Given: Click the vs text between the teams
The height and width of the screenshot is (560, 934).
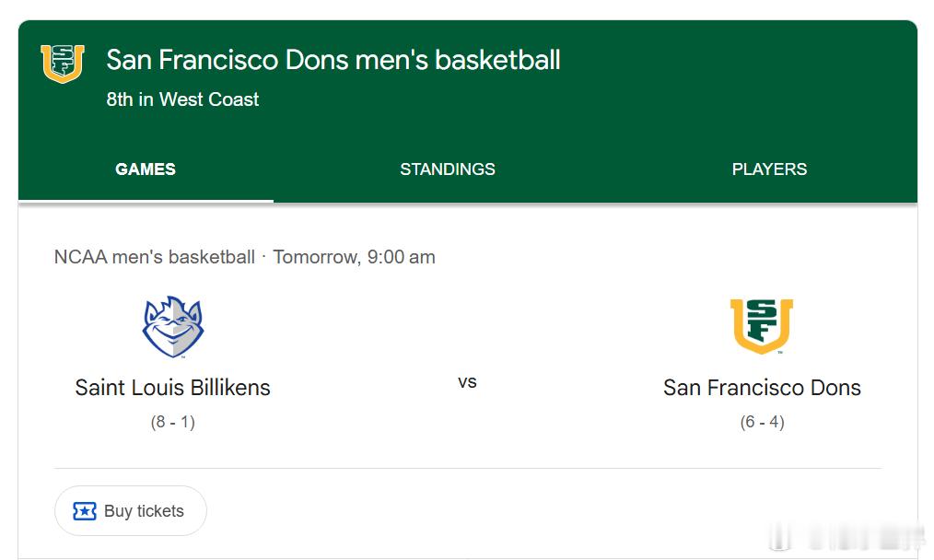Looking at the screenshot, I should click(x=467, y=382).
